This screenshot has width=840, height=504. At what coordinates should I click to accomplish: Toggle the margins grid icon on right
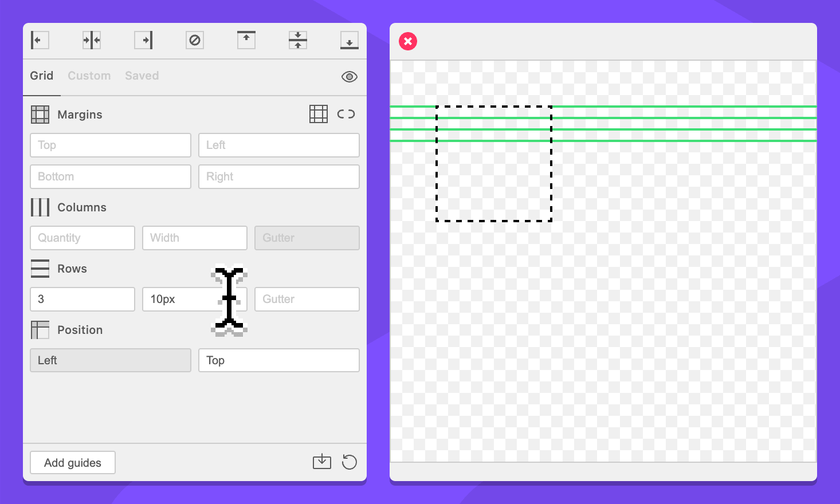[x=319, y=114]
